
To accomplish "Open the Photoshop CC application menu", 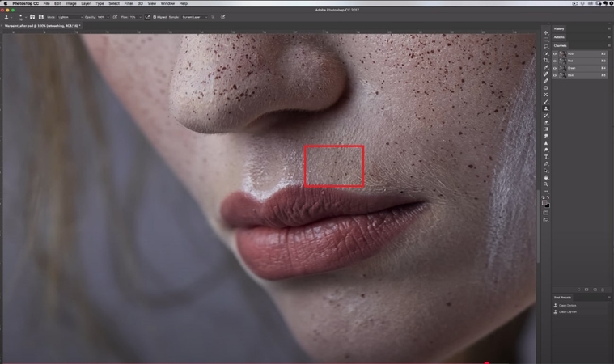I will [x=25, y=3].
